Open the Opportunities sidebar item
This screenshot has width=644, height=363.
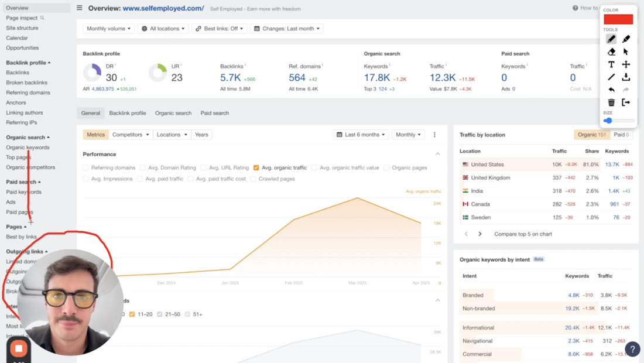[22, 47]
